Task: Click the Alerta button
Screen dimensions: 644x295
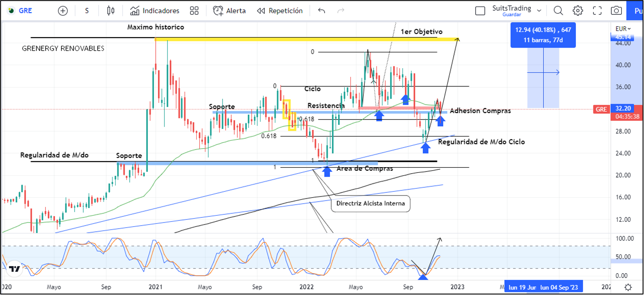Action: tap(230, 11)
